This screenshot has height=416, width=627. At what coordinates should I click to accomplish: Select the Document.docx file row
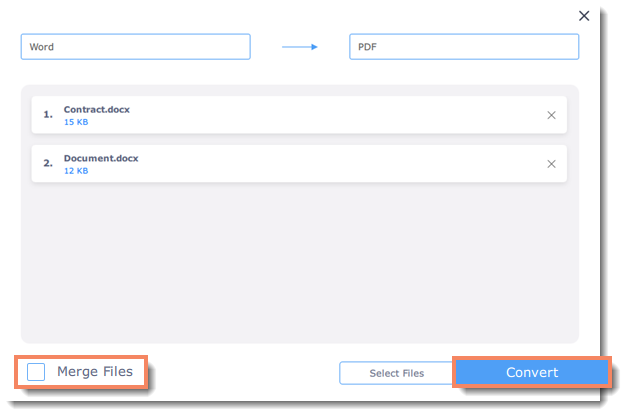pos(299,164)
